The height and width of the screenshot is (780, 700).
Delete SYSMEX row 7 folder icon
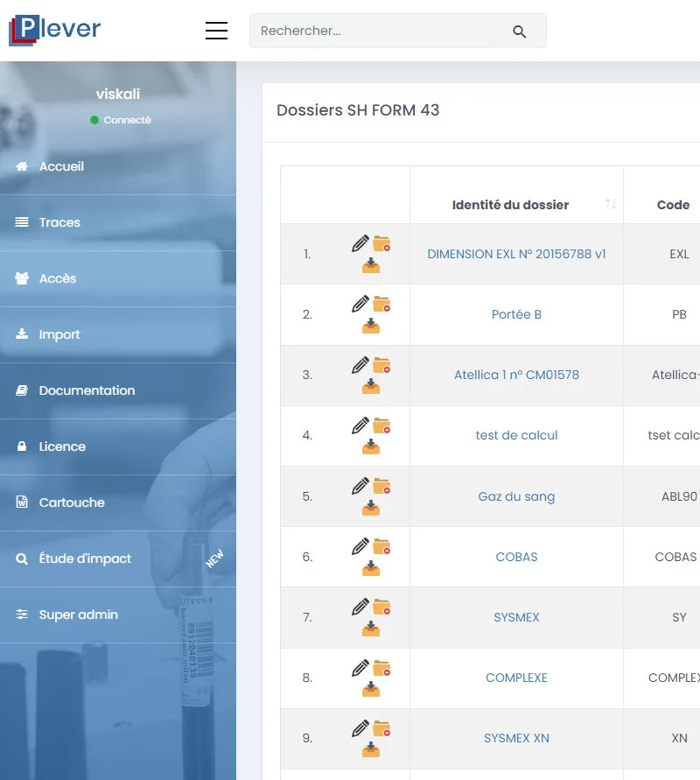tap(381, 607)
